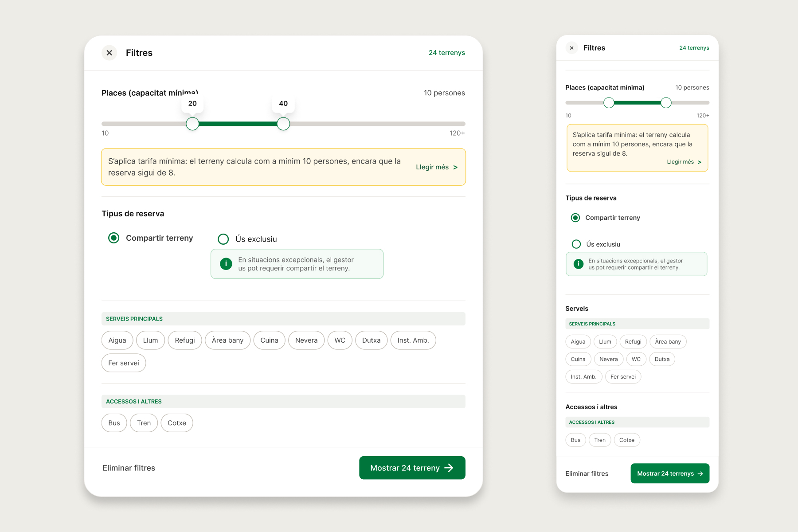
Task: Toggle Cuina chip in large panel
Action: pos(270,340)
